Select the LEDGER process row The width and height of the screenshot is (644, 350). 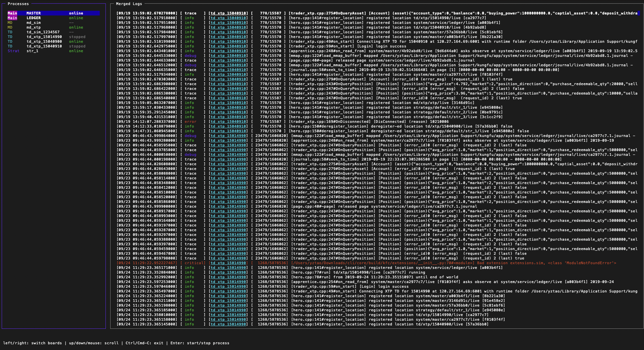54,18
